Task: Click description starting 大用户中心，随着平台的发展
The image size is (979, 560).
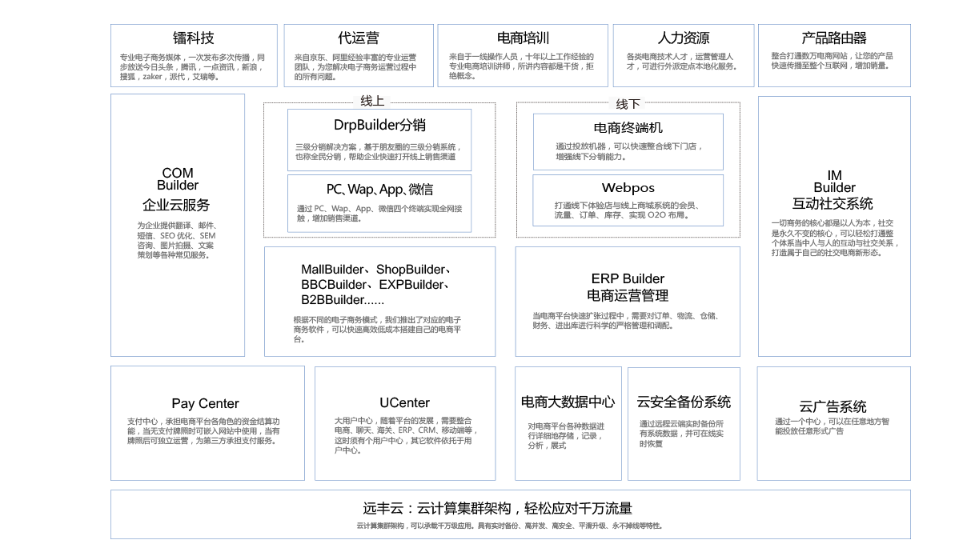Action: (406, 435)
